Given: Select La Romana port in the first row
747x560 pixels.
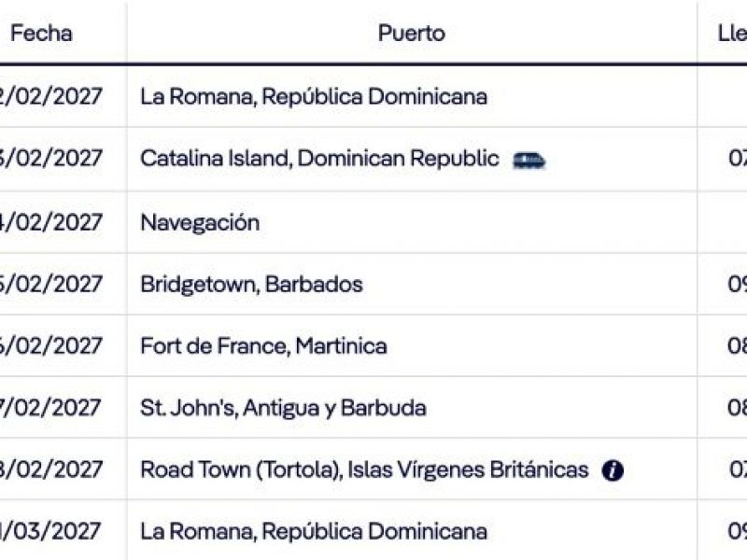Looking at the screenshot, I should (314, 97).
